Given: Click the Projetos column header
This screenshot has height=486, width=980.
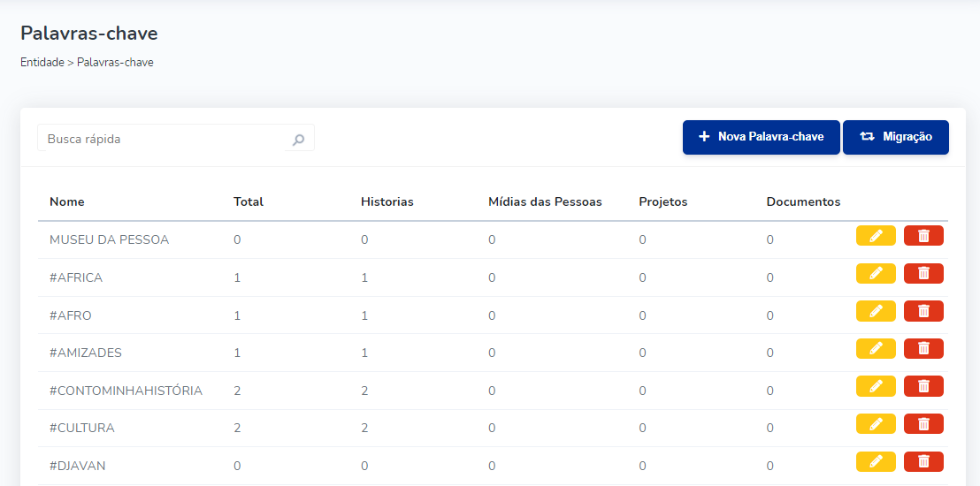Looking at the screenshot, I should point(663,201).
